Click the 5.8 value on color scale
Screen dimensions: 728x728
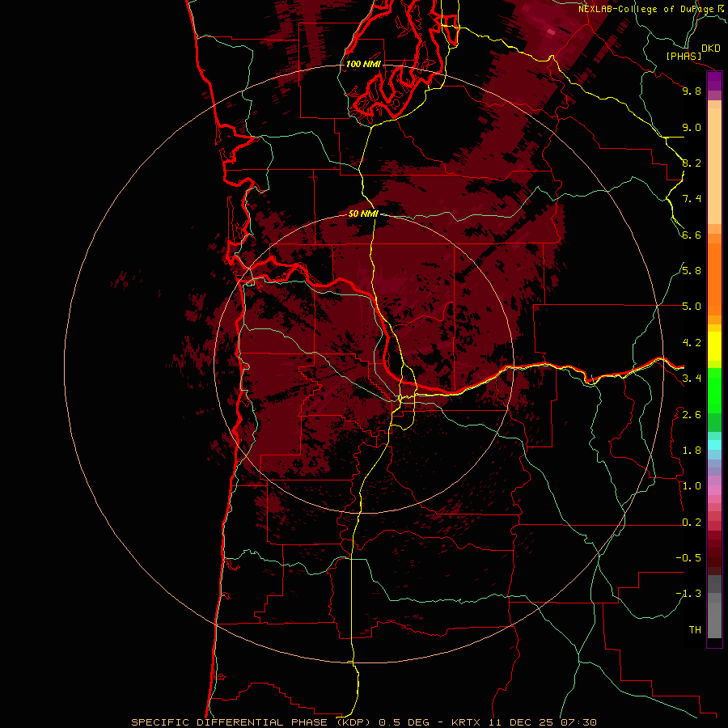(692, 271)
